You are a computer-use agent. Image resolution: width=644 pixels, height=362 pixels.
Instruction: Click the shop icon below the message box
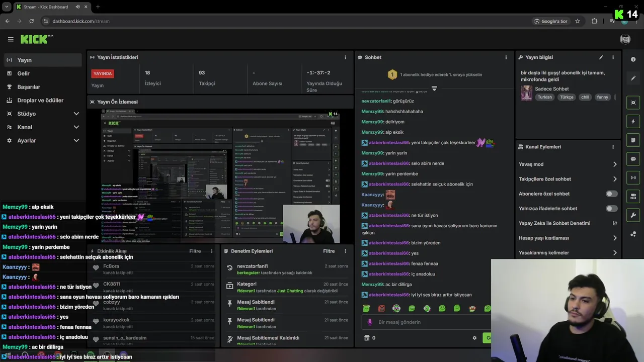click(367, 338)
